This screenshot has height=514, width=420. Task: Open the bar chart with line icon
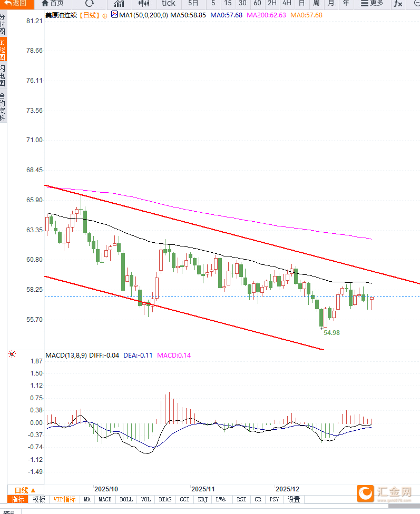coord(119,4)
